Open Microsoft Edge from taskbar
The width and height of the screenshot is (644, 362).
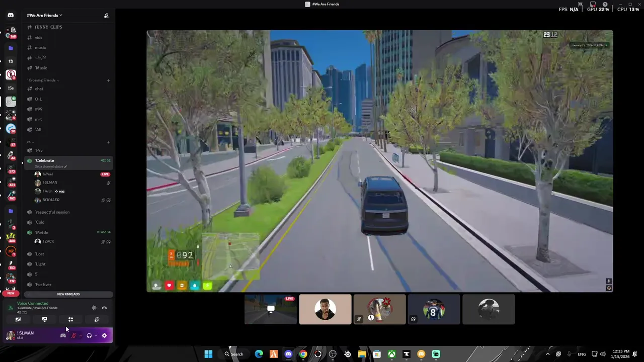[x=259, y=354]
